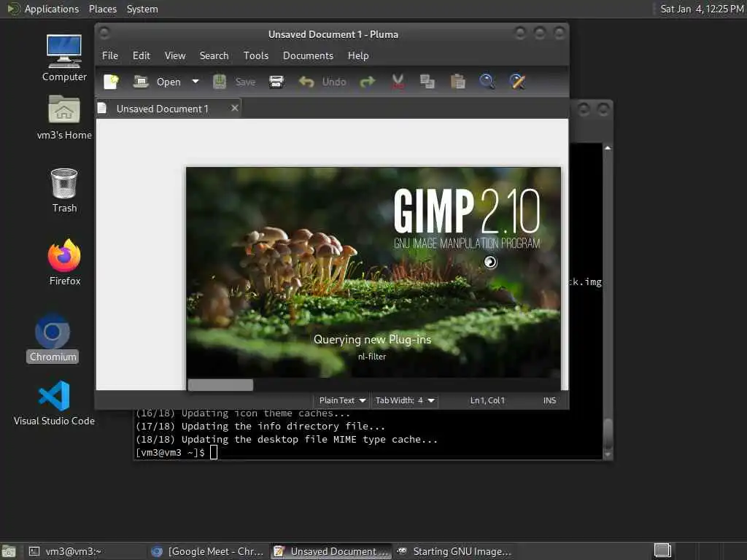The height and width of the screenshot is (560, 747).
Task: Click the terminal window vertical scrollbar
Action: tap(608, 301)
